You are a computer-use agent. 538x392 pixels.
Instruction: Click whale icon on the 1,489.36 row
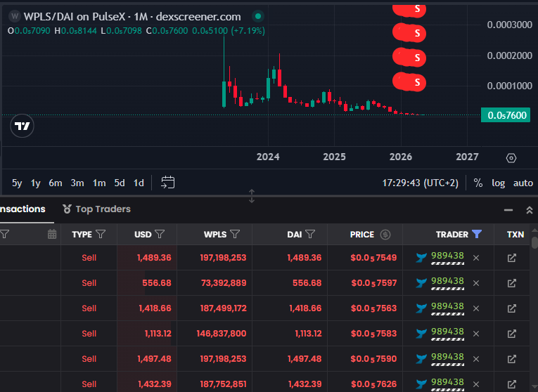421,258
